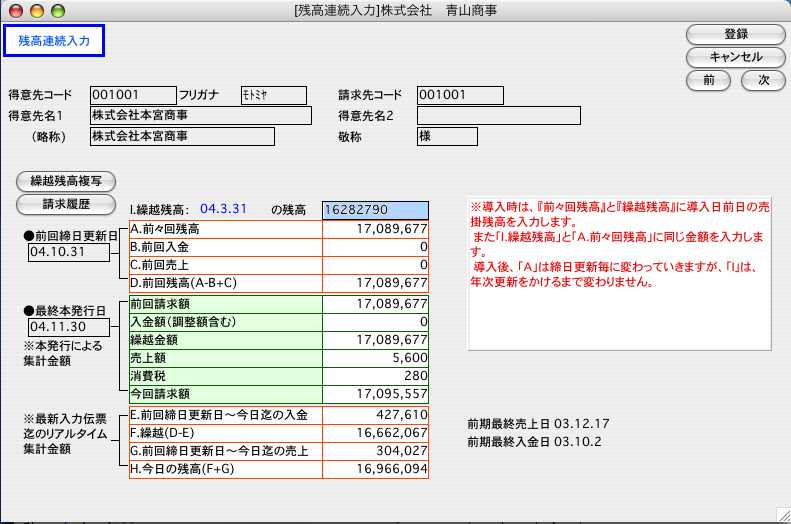Open the 請求履歴 billing history
The height and width of the screenshot is (524, 791).
(x=66, y=204)
